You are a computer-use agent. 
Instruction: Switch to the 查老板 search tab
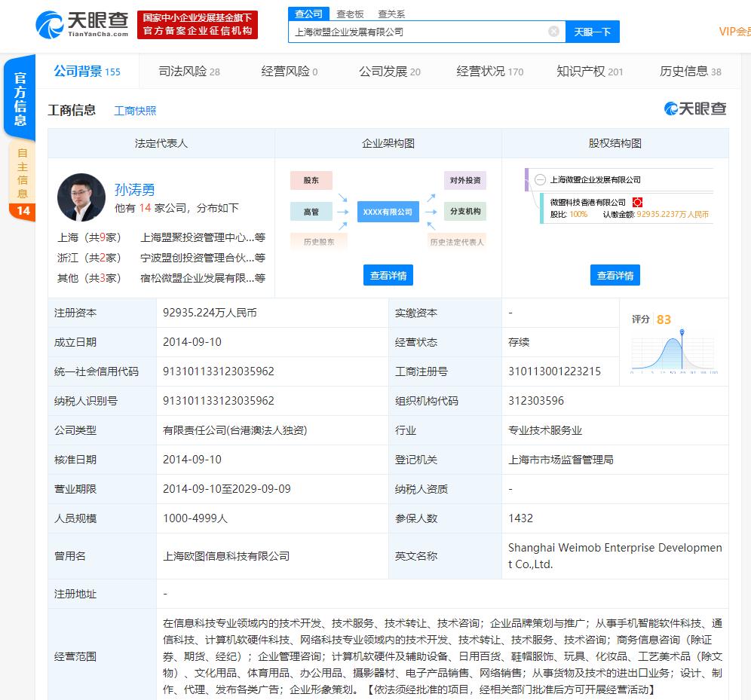(x=350, y=14)
